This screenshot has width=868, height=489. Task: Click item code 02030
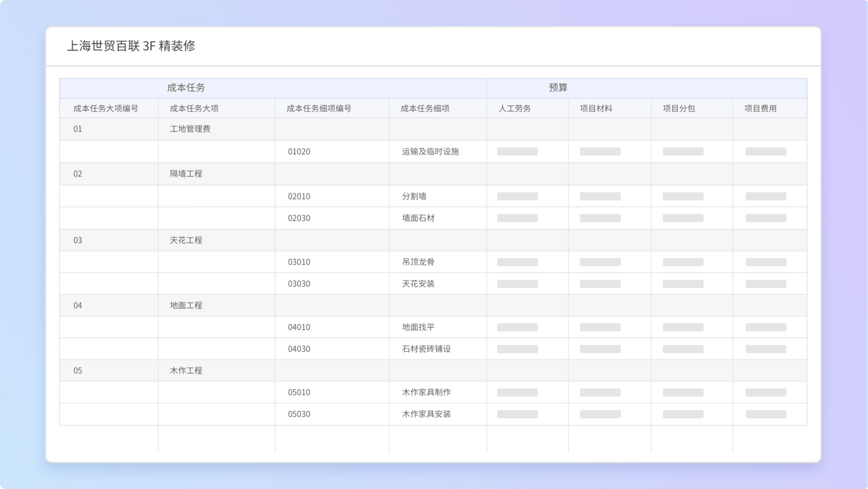click(299, 218)
